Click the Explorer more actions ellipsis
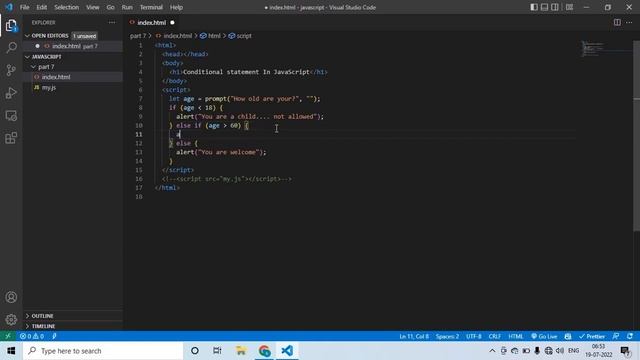This screenshot has height=360, width=640. (112, 23)
